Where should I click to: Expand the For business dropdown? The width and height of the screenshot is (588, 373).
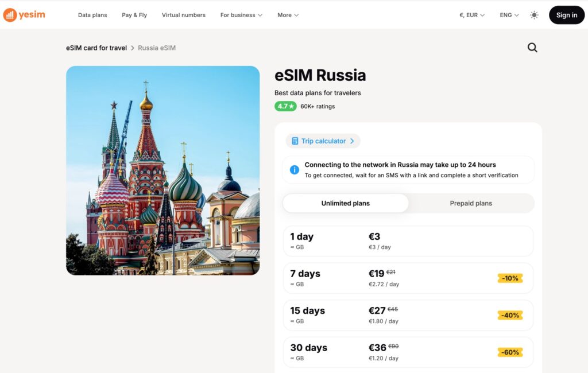pyautogui.click(x=241, y=15)
